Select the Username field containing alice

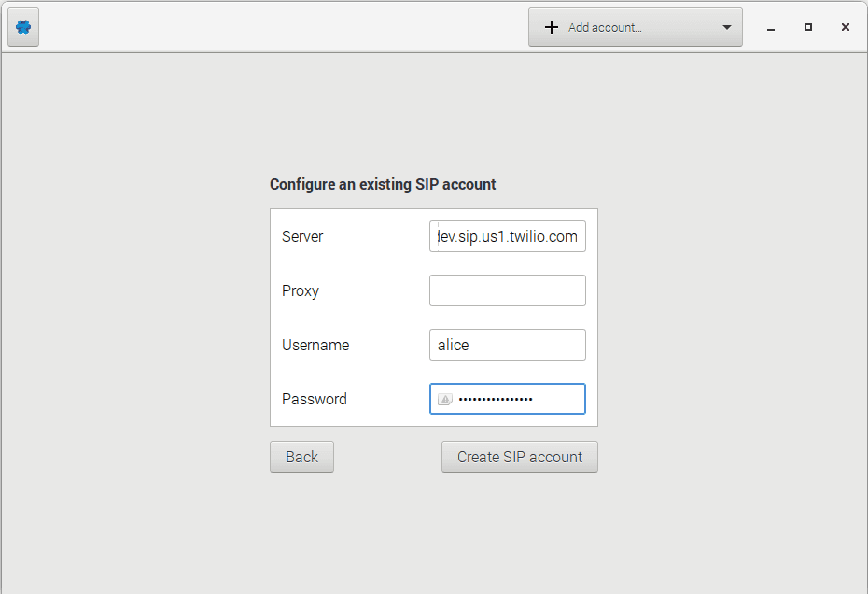tap(507, 345)
